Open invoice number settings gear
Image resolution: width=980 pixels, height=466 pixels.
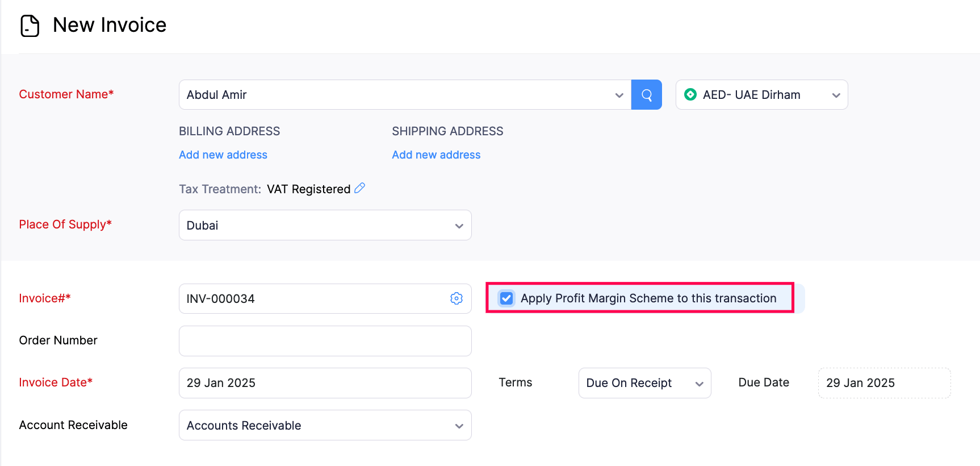click(x=457, y=298)
